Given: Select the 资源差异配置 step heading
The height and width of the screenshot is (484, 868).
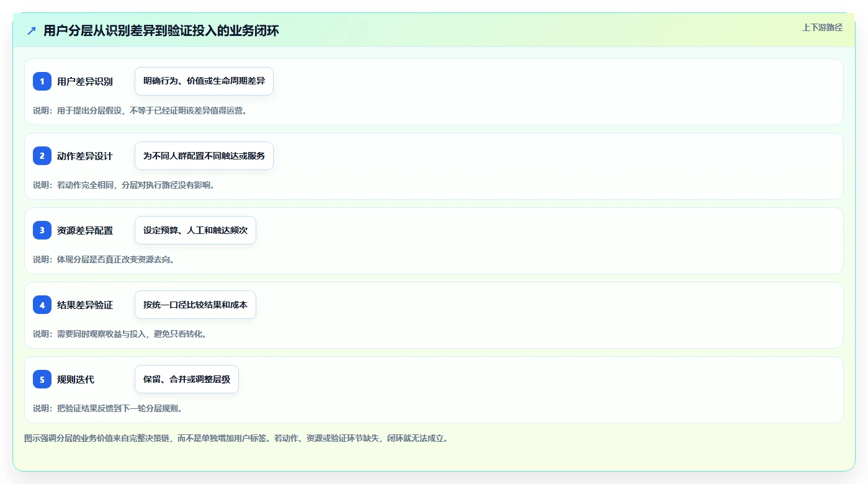Looking at the screenshot, I should (x=85, y=230).
